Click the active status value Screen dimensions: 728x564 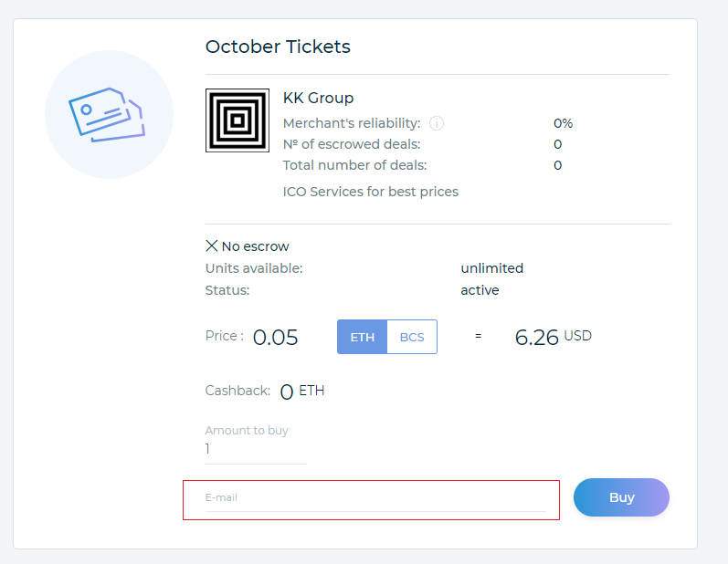tap(480, 290)
